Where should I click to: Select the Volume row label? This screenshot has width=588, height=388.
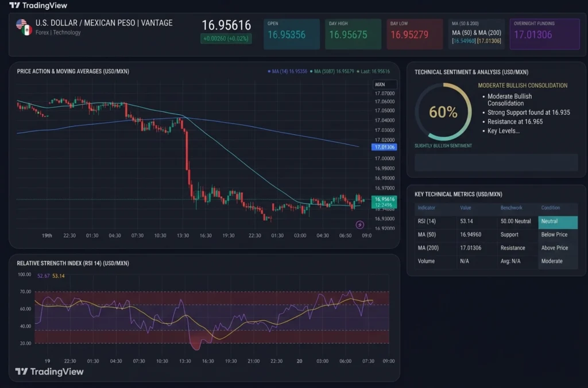(x=426, y=261)
